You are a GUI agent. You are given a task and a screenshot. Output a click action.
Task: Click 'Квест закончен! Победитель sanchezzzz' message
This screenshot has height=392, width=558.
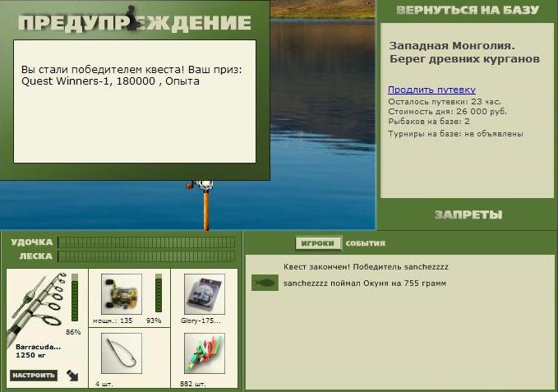[366, 267]
